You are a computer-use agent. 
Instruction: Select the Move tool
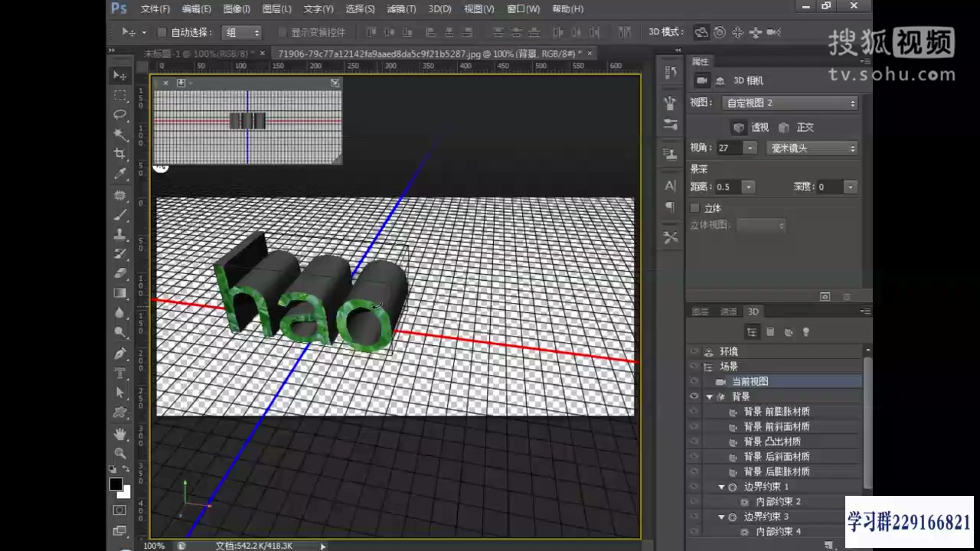coord(120,75)
